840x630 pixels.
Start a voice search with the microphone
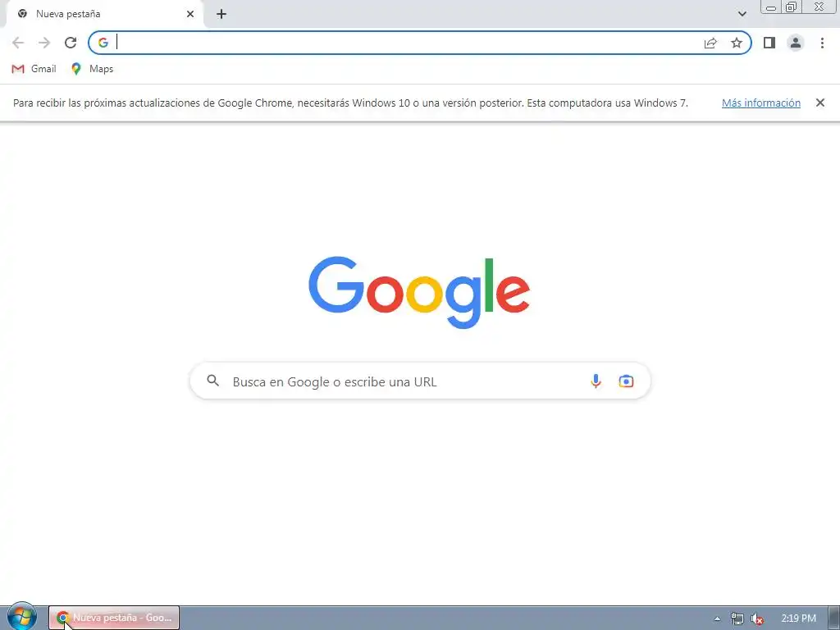(x=596, y=381)
